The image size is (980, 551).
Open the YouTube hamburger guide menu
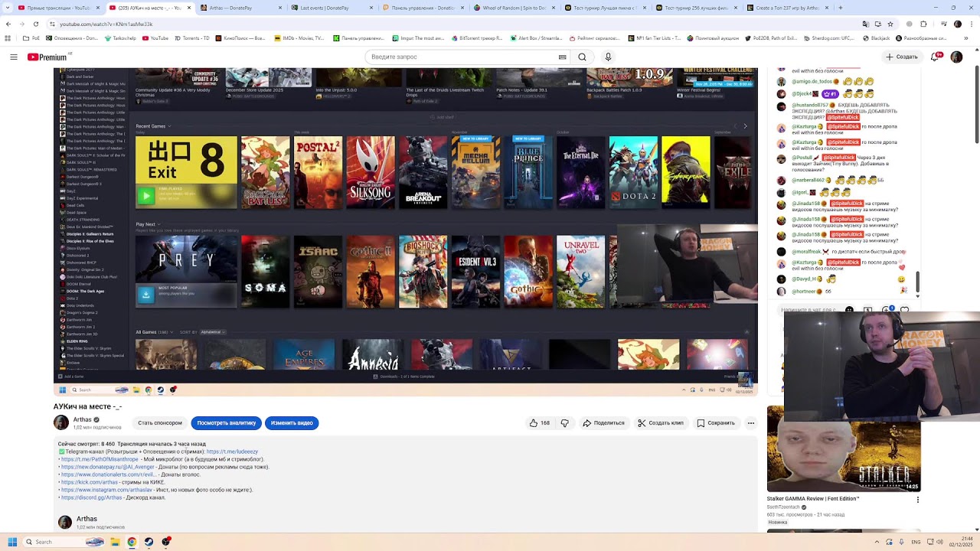click(x=14, y=57)
